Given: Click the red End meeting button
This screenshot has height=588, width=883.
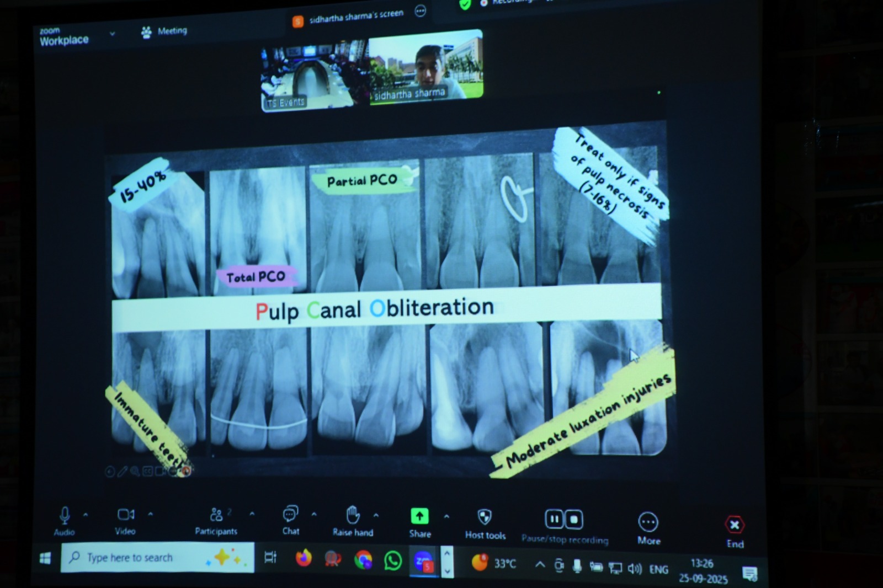Looking at the screenshot, I should pos(734,525).
